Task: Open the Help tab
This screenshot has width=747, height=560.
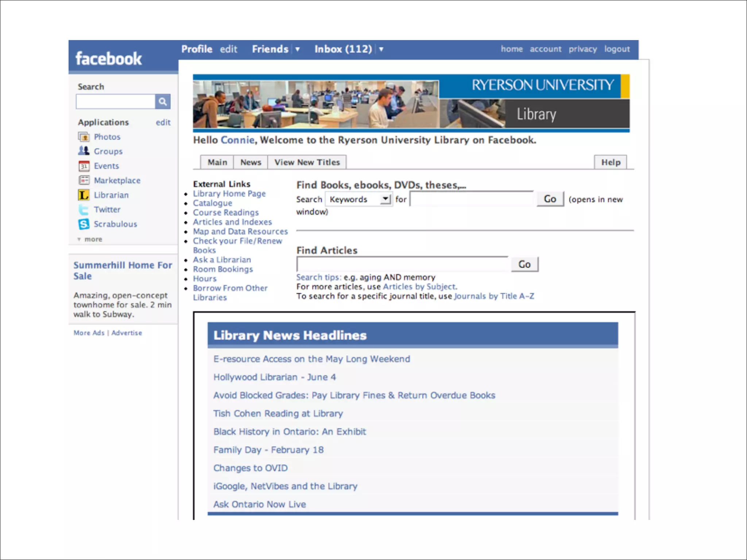Action: click(x=611, y=162)
